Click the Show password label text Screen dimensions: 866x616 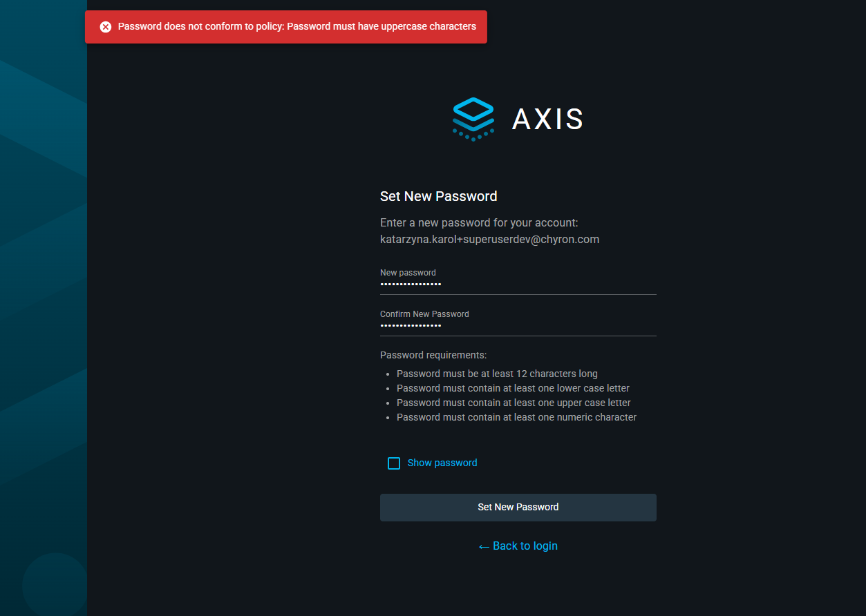click(442, 463)
